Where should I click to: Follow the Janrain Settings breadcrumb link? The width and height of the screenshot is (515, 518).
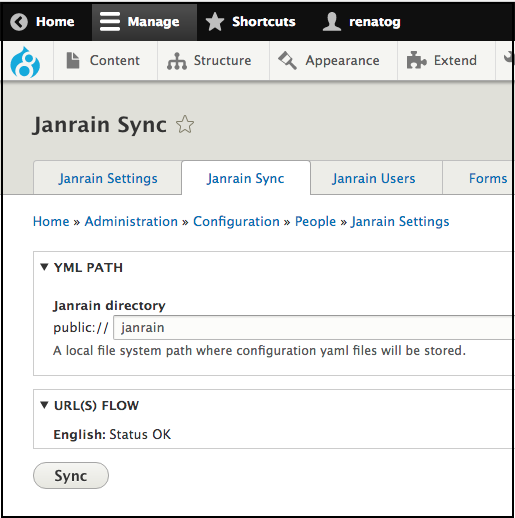click(400, 222)
